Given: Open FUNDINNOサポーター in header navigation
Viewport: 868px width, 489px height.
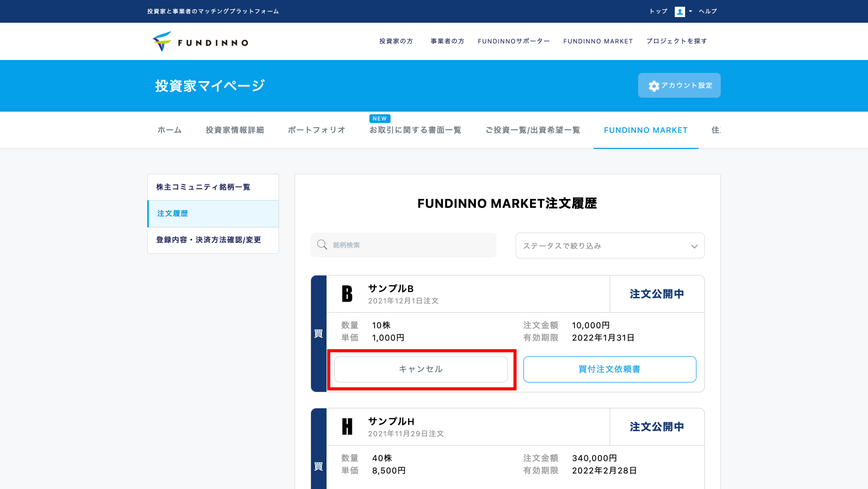Looking at the screenshot, I should pyautogui.click(x=514, y=41).
